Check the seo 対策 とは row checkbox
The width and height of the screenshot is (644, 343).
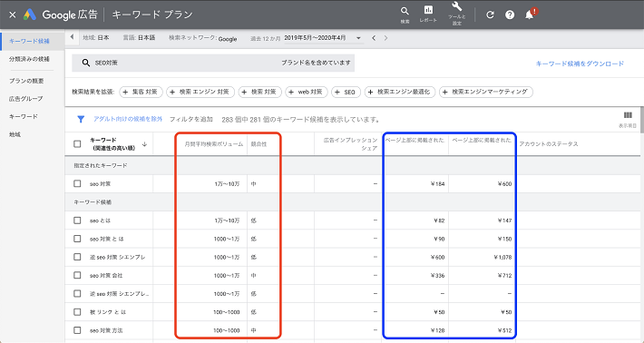tap(77, 239)
